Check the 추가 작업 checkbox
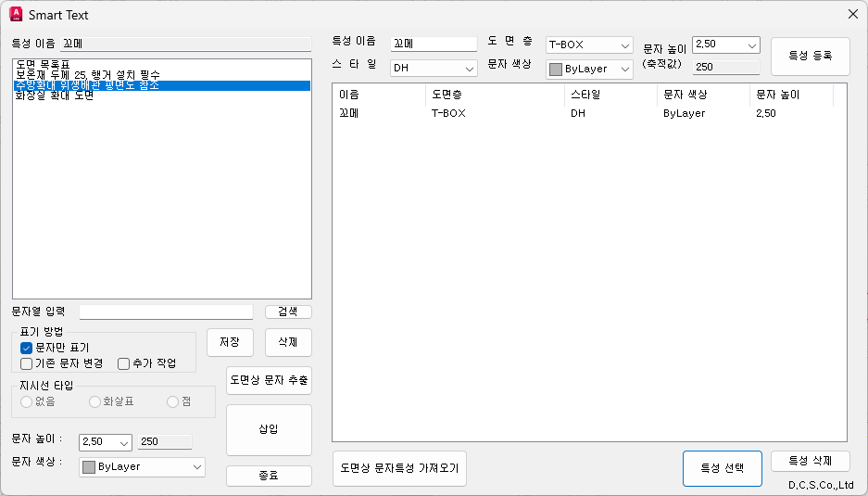 click(x=124, y=363)
